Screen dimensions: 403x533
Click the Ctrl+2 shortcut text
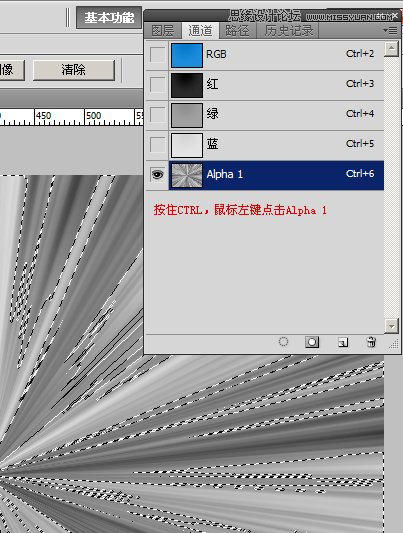[360, 54]
